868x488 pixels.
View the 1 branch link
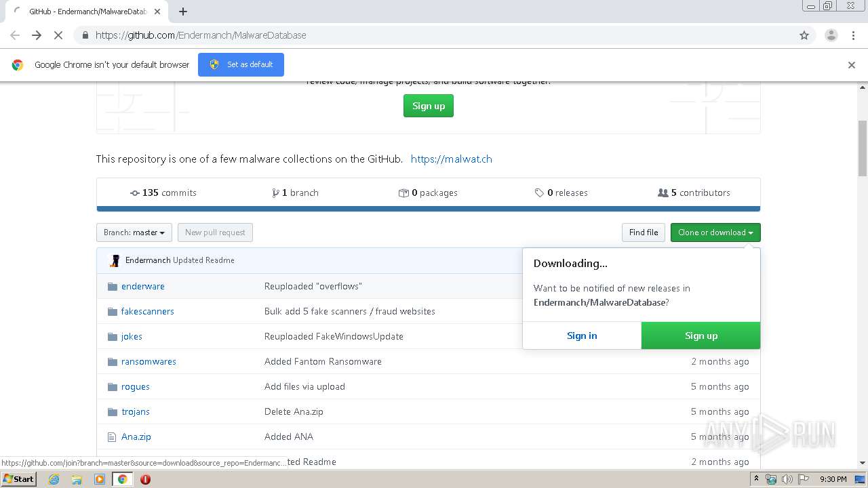(x=296, y=193)
